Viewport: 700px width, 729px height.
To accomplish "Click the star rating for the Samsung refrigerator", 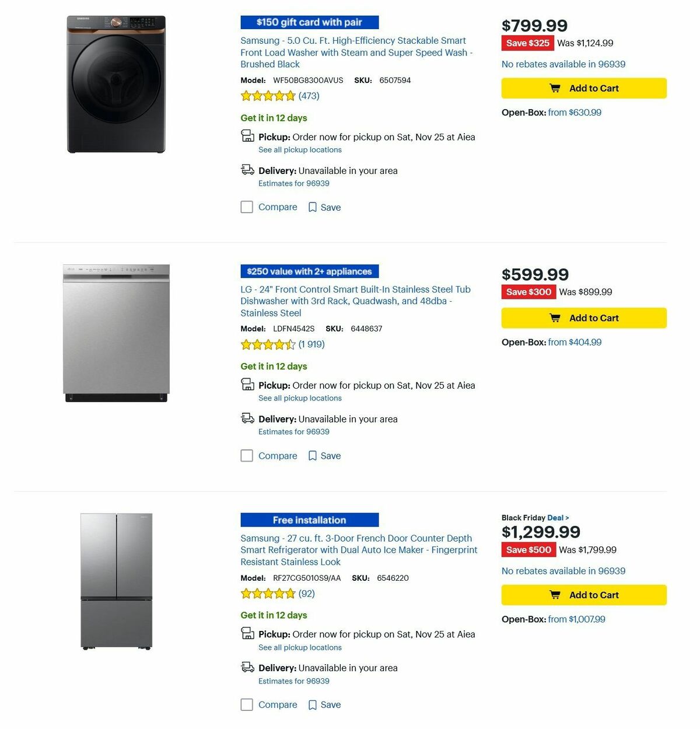I will point(268,593).
